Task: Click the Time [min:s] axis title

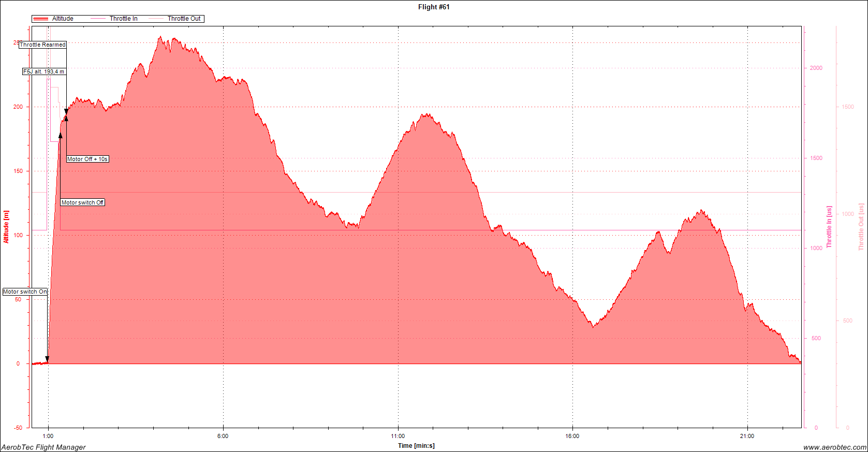Action: (x=416, y=446)
